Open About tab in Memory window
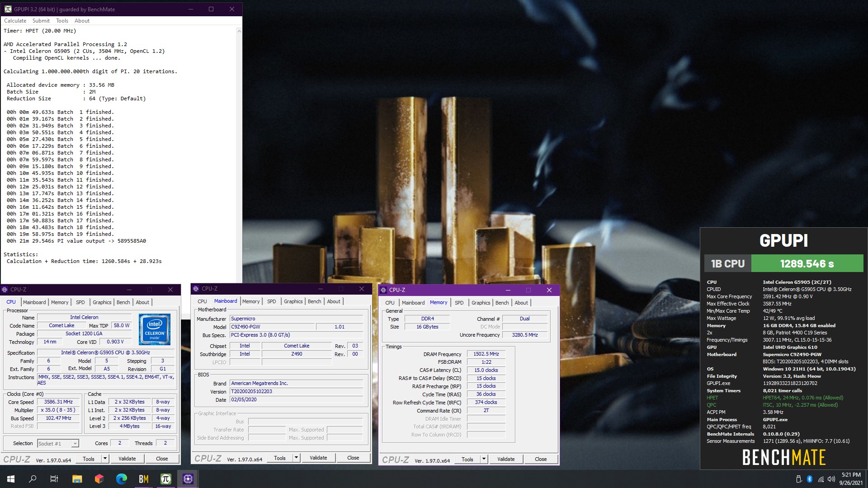The height and width of the screenshot is (488, 868). 521,303
